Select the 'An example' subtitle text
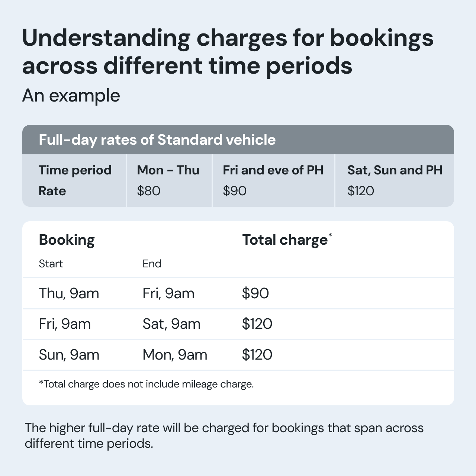 pos(71,96)
